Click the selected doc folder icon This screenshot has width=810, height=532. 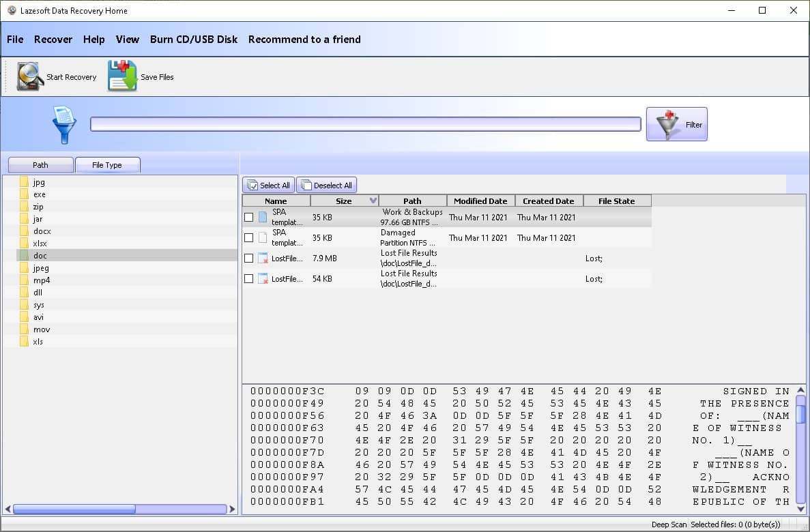click(x=24, y=256)
